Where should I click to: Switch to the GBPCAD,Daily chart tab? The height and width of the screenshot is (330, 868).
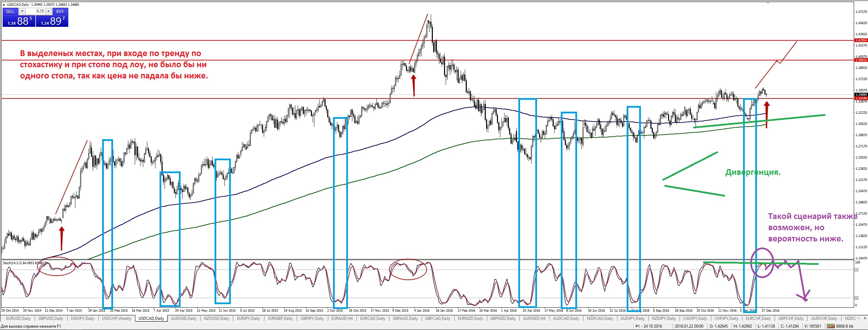click(x=438, y=318)
